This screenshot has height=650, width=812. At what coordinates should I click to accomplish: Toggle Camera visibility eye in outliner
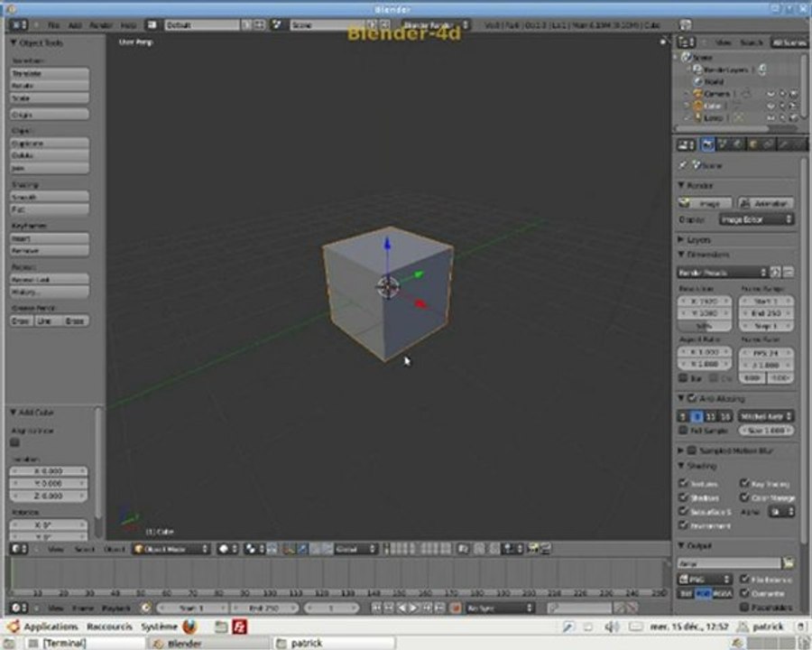click(771, 94)
